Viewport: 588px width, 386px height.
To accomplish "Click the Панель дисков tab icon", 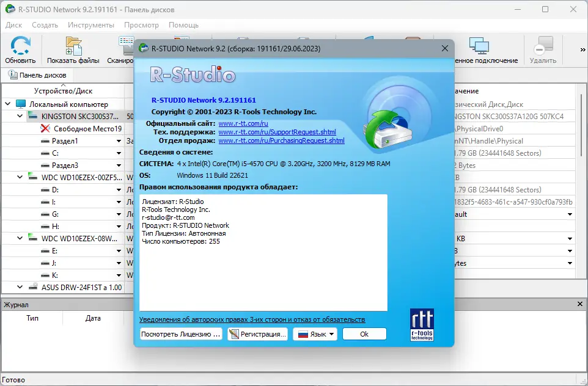I will 13,75.
